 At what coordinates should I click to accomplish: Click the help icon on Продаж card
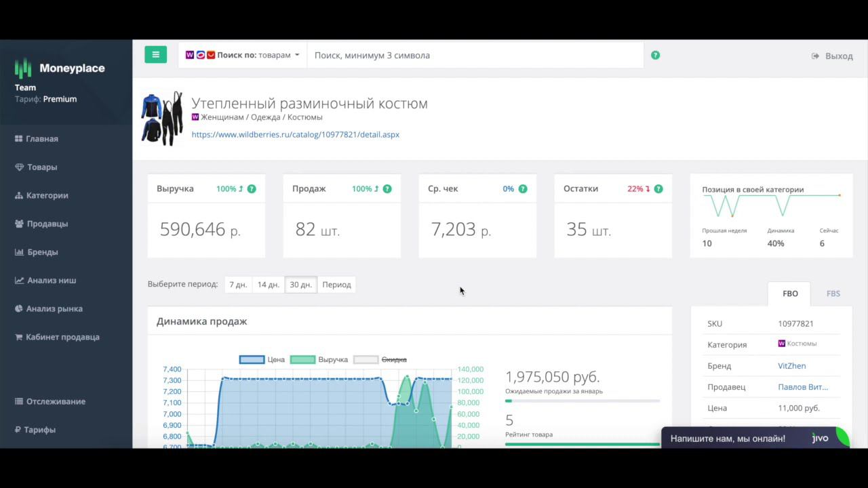click(x=387, y=188)
